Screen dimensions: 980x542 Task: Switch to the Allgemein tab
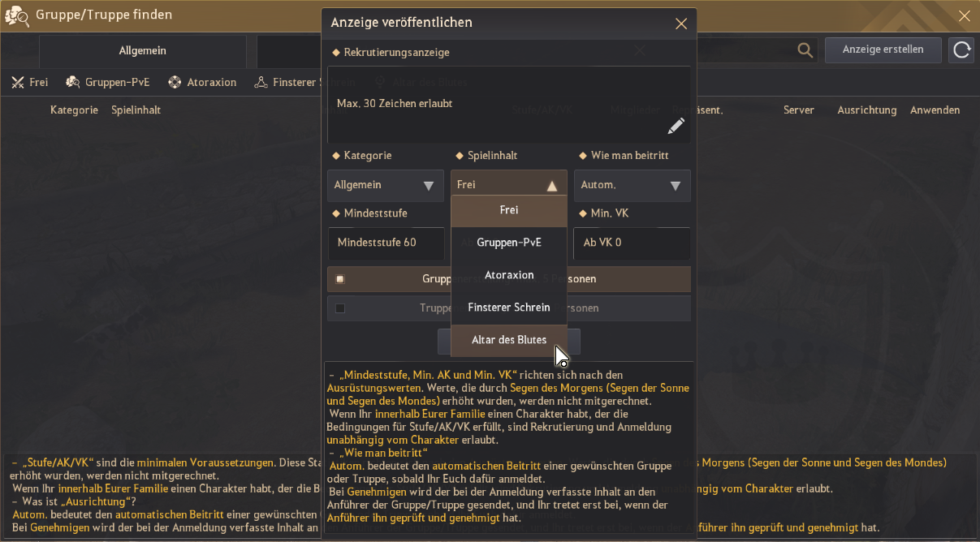(142, 51)
